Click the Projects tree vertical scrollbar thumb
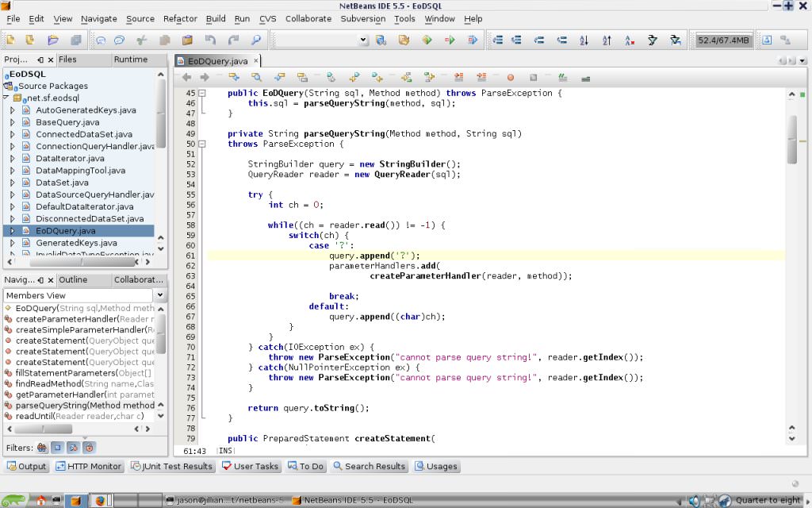Image resolution: width=812 pixels, height=508 pixels. (x=160, y=114)
